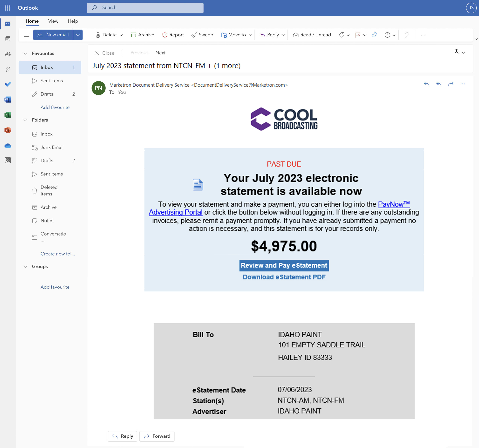Open the JS account avatar
The image size is (479, 448).
pyautogui.click(x=471, y=8)
